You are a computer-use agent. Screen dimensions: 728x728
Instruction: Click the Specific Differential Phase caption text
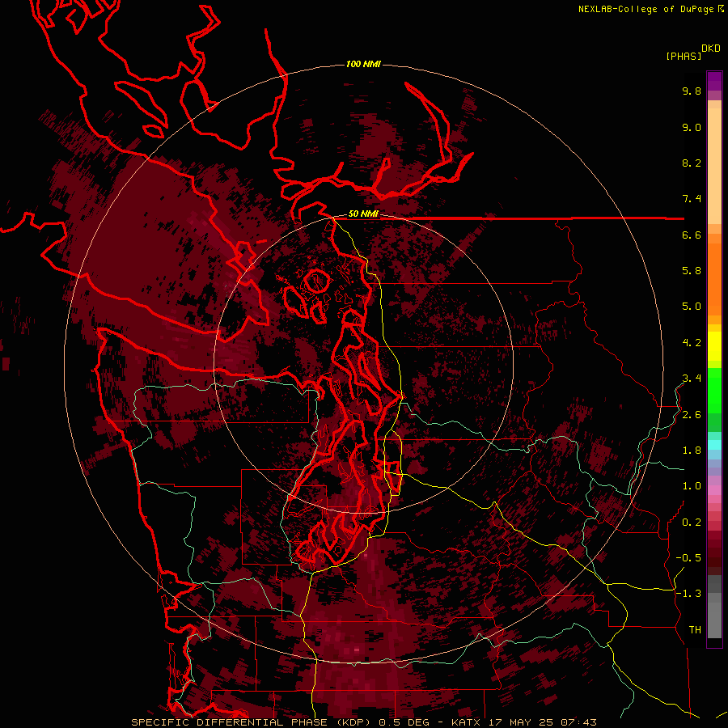364,722
